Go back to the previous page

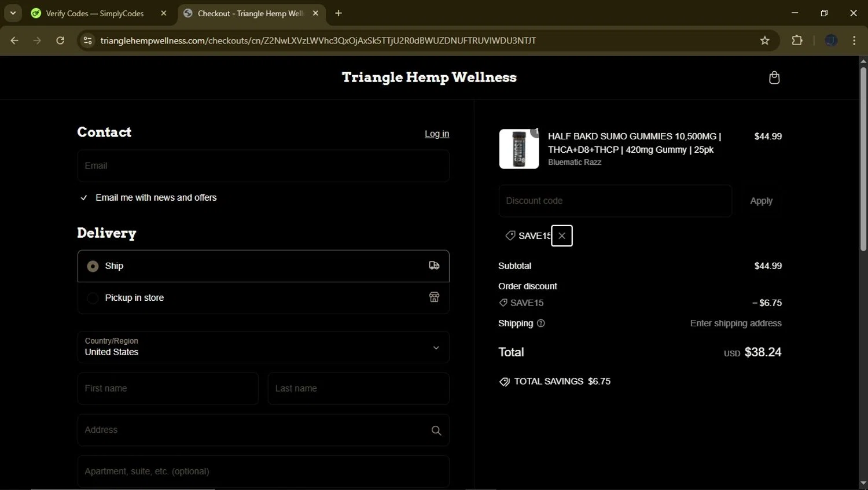click(14, 40)
